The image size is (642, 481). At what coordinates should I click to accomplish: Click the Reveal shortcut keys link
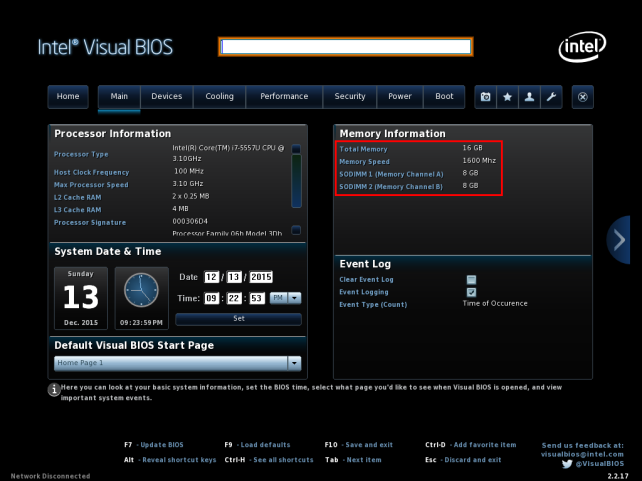(179, 460)
